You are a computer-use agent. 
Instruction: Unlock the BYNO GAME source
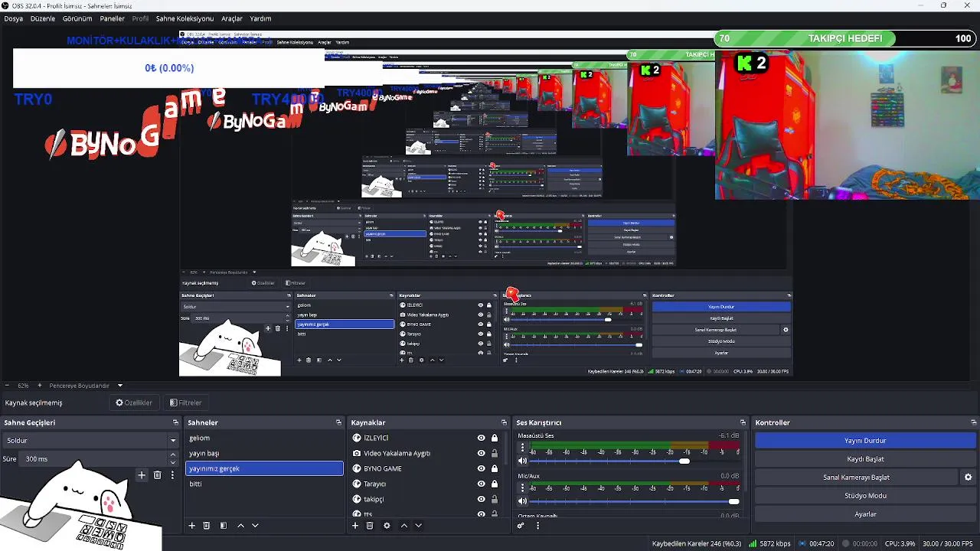tap(495, 468)
